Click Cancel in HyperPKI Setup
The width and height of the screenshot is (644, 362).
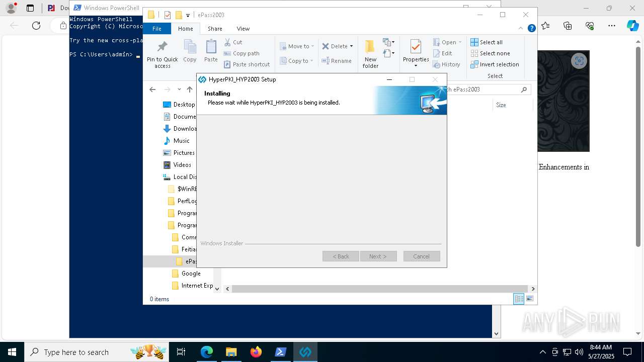click(422, 256)
